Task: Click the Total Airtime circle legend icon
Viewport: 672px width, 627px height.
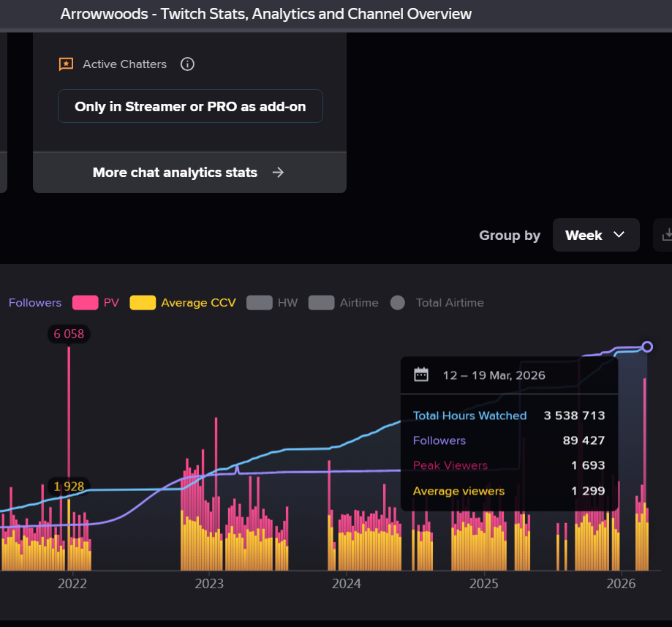Action: (x=398, y=303)
